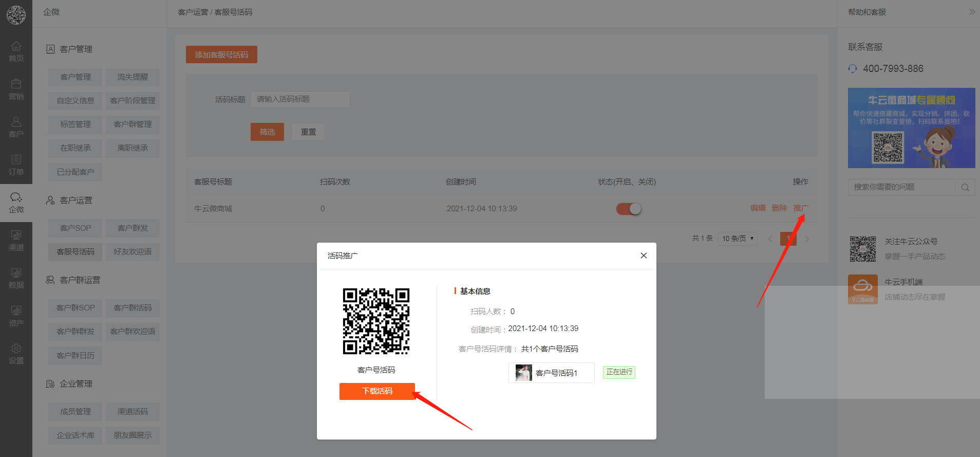Open the 渠道 channel sidebar icon
Image resolution: width=980 pixels, height=457 pixels.
pos(16,241)
